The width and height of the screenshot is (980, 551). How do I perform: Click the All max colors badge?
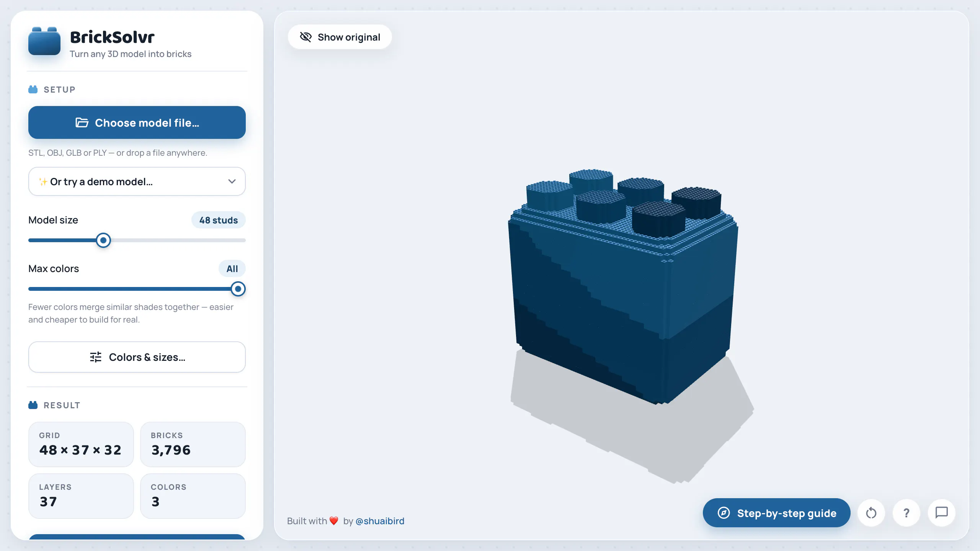coord(232,269)
